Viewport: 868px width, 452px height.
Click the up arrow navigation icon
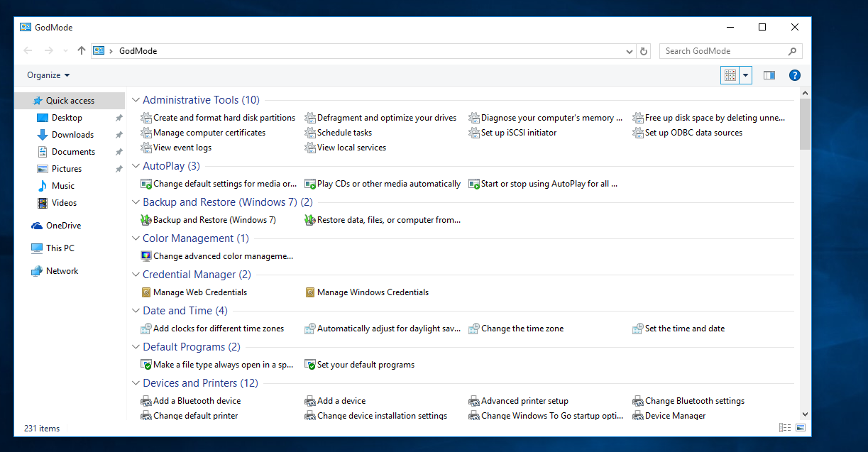pyautogui.click(x=82, y=50)
